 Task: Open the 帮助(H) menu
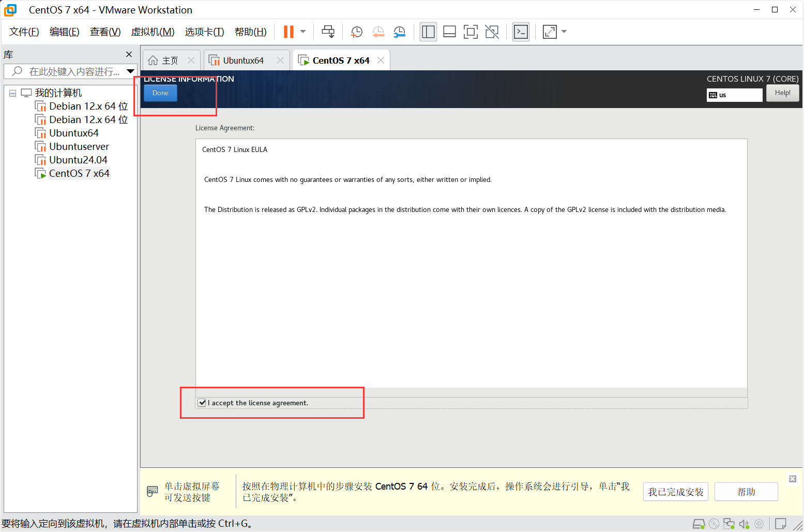pyautogui.click(x=251, y=32)
